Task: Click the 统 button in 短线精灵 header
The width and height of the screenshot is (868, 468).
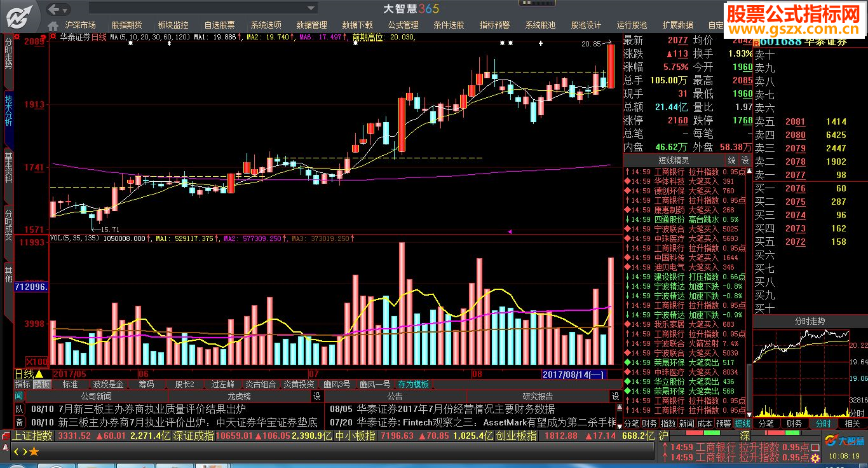Action: pos(732,160)
